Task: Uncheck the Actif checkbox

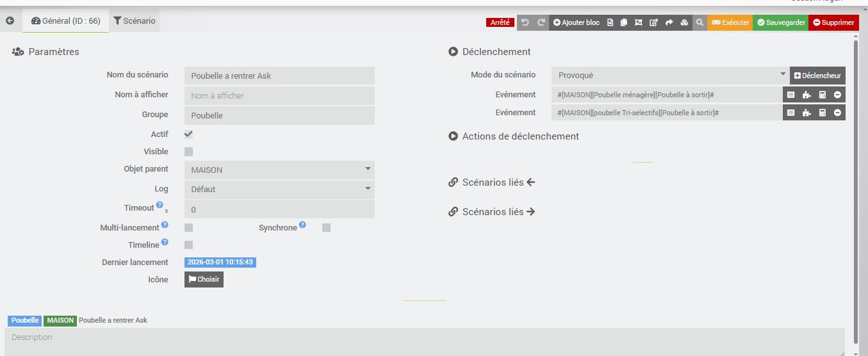Action: [188, 134]
